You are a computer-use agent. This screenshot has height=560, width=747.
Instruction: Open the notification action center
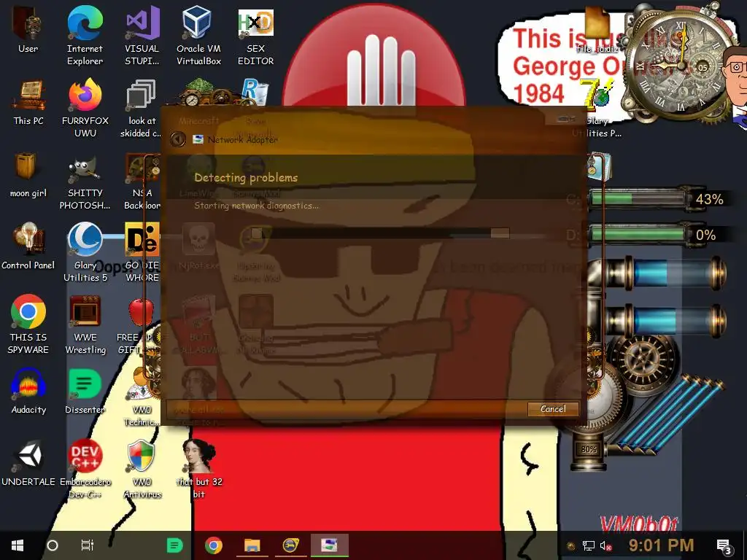click(x=724, y=545)
